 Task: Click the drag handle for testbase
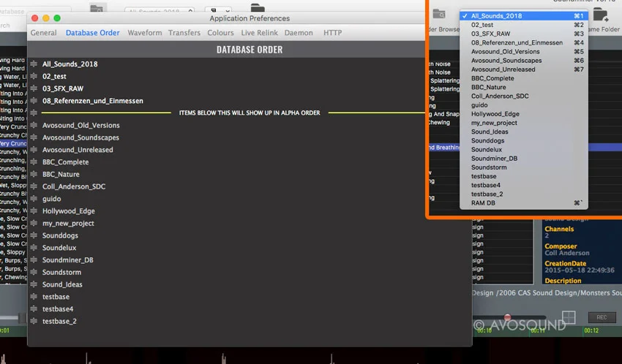click(x=34, y=297)
